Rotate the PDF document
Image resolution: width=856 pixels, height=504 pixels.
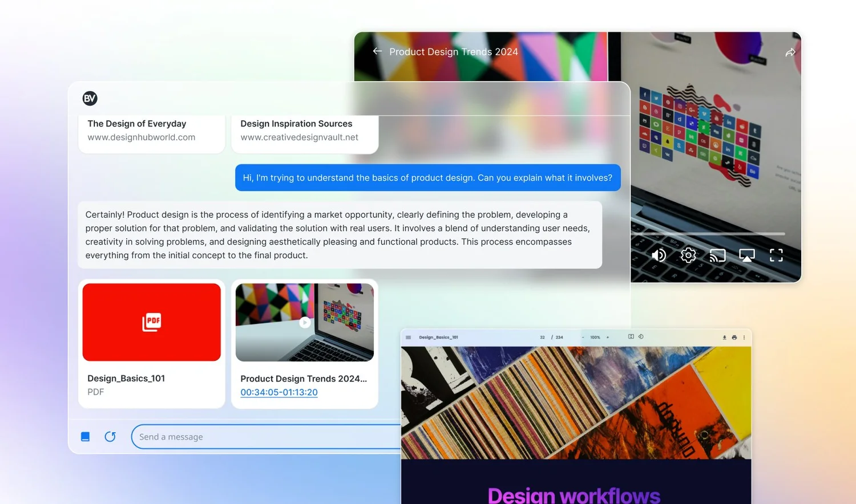coord(641,337)
